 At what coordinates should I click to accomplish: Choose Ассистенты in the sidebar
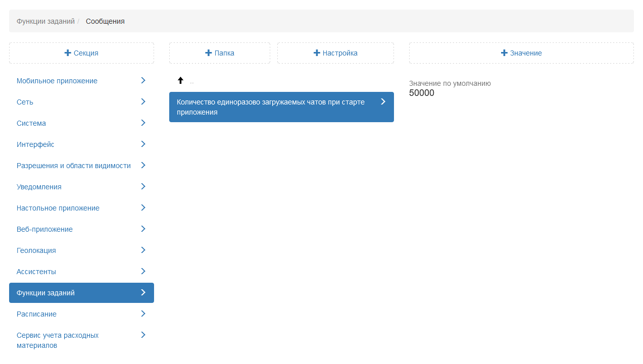click(36, 272)
